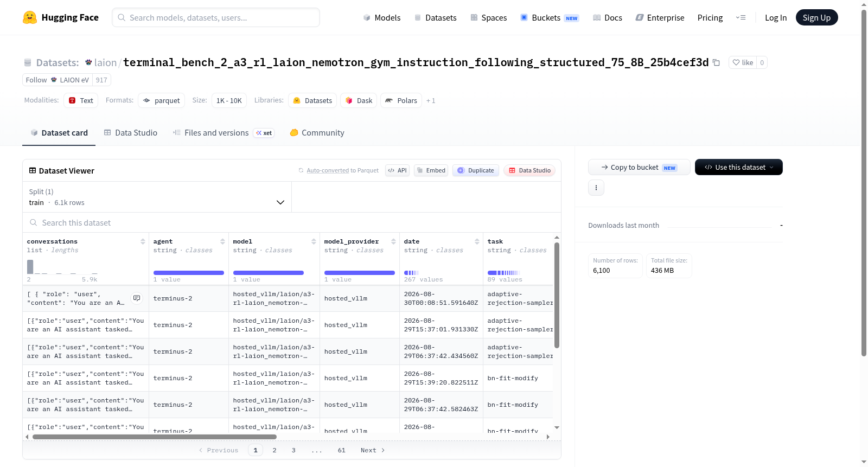Screen dimensions: 868x467
Task: Show the +1 more libraries
Action: 431,100
